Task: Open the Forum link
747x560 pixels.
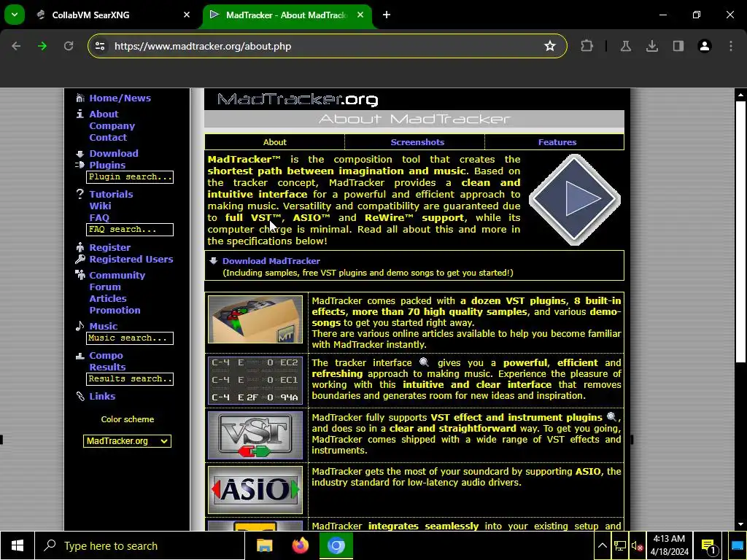Action: click(105, 287)
